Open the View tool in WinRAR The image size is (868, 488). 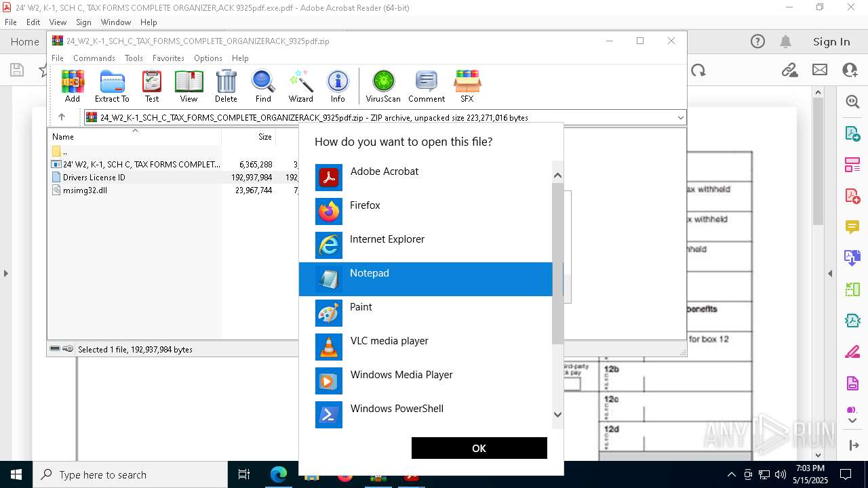pyautogui.click(x=189, y=86)
